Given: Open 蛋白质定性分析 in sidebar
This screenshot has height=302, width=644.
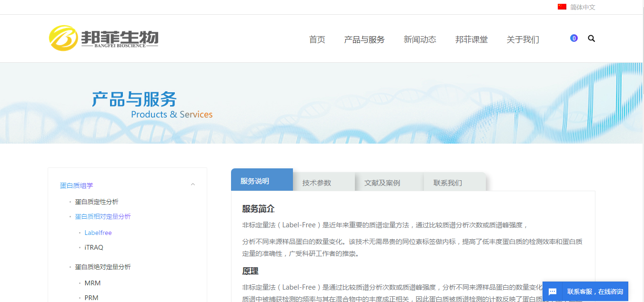Looking at the screenshot, I should click(97, 202).
